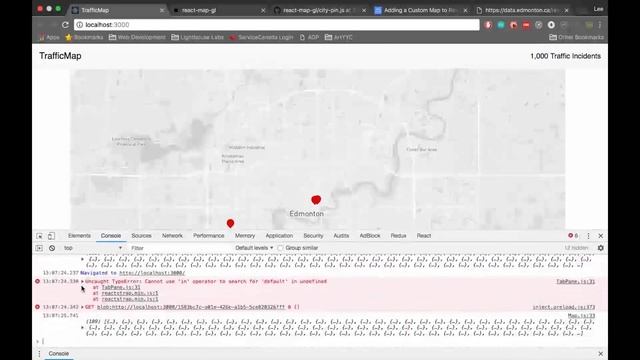The height and width of the screenshot is (360, 640).
Task: Click the red first extension icon
Action: 488,25
